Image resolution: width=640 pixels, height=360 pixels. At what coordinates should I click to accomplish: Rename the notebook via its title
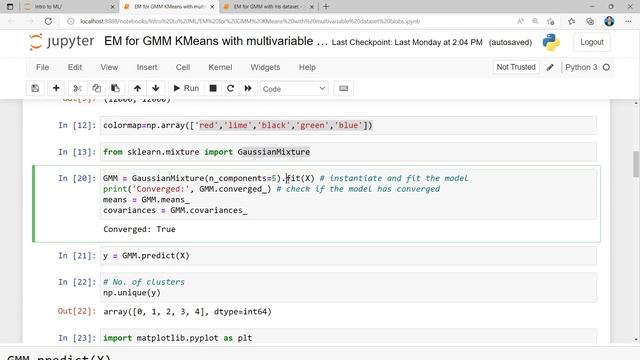click(x=216, y=41)
